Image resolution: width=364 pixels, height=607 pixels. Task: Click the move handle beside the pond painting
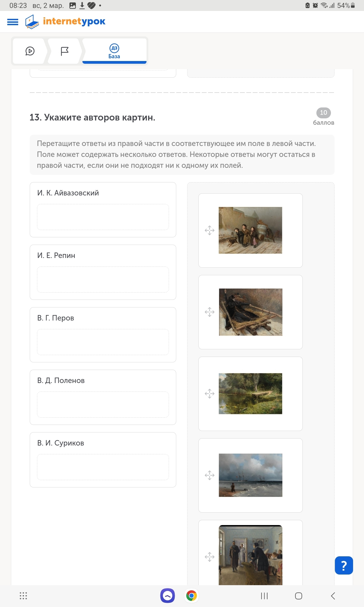[x=210, y=394]
